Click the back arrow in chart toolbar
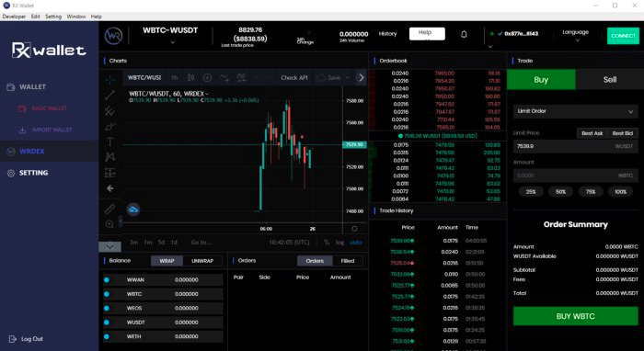644x351 pixels. click(110, 188)
